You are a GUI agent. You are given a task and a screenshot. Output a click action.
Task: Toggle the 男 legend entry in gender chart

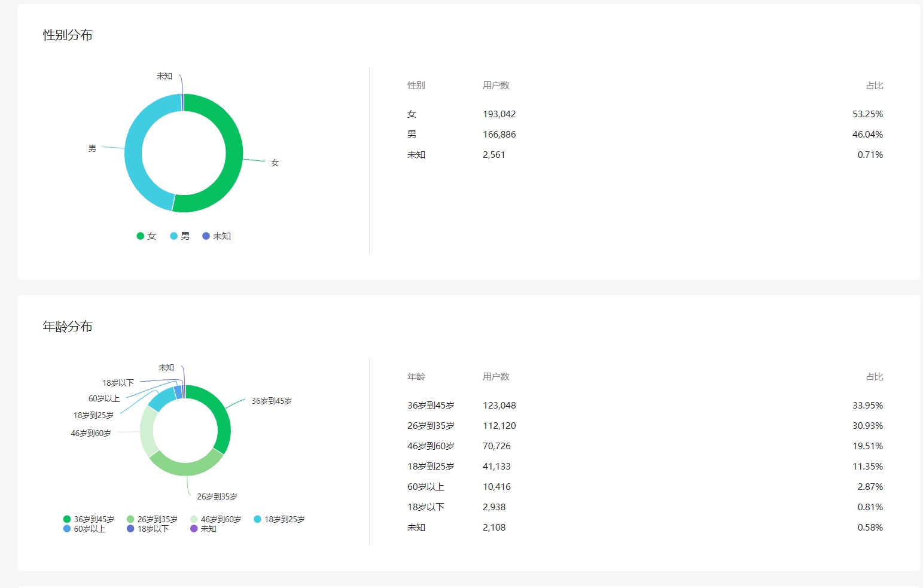pos(180,236)
